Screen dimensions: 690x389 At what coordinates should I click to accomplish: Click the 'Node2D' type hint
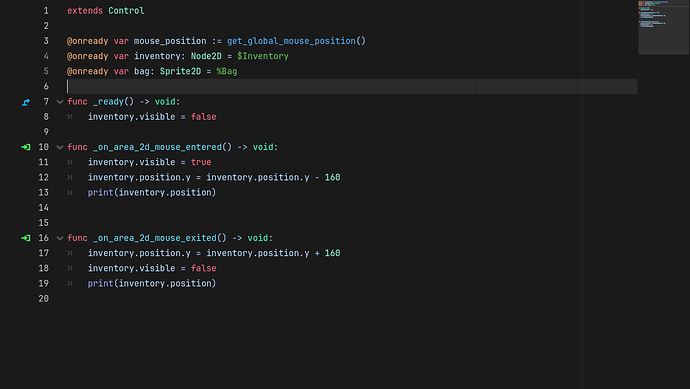coord(206,56)
